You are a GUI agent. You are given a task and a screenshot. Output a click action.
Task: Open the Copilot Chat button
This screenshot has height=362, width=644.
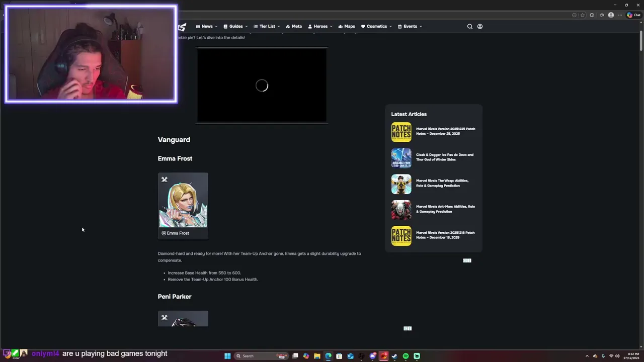coord(633,15)
